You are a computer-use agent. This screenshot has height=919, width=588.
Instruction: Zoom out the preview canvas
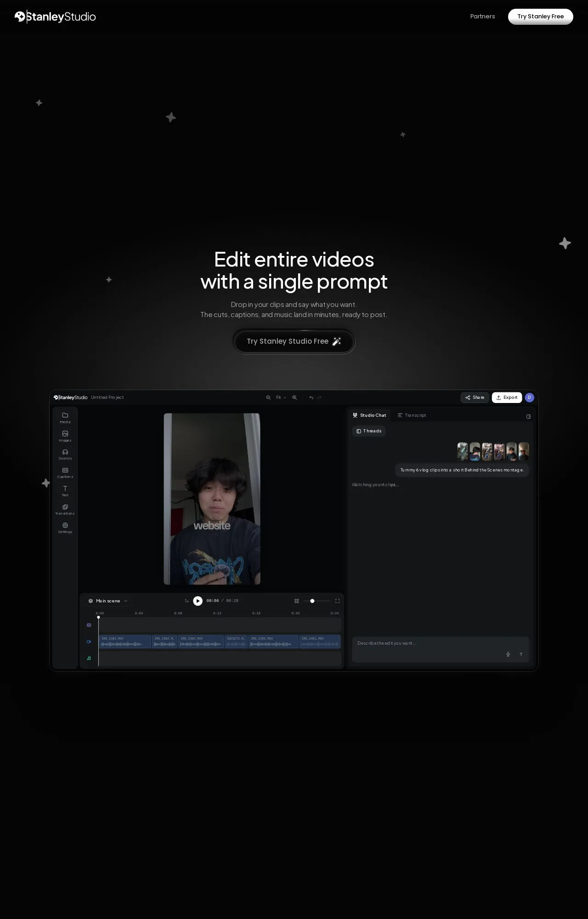click(x=268, y=397)
